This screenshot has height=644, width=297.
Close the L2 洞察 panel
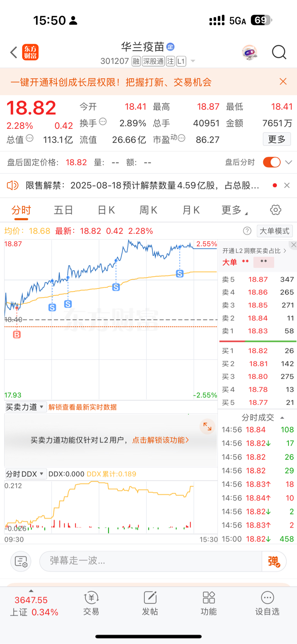point(294,245)
